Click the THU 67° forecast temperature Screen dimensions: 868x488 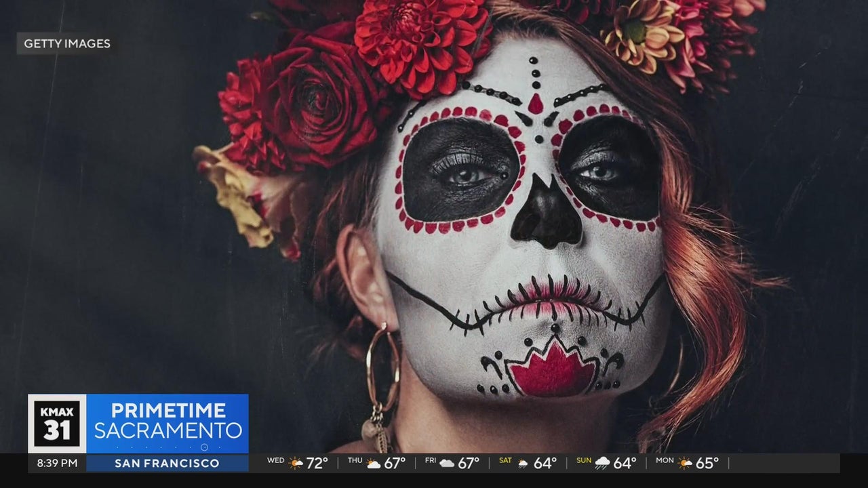tap(394, 464)
